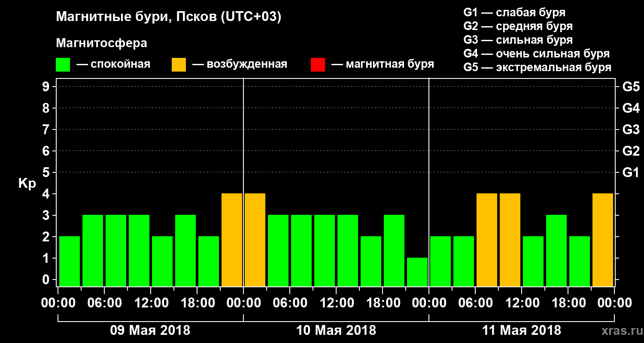This screenshot has height=343, width=644.
Task: Click the '18:00' time label for 09 Мая
Action: [x=197, y=303]
